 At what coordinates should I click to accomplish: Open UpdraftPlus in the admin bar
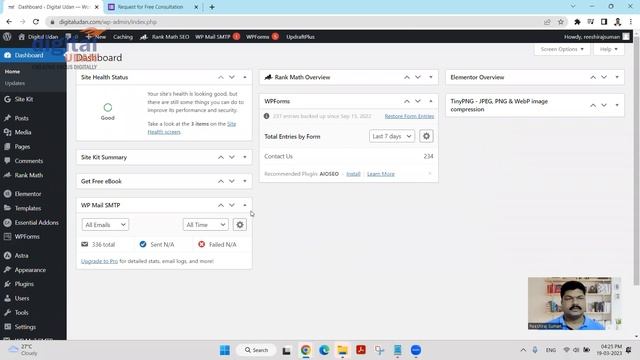tap(300, 37)
